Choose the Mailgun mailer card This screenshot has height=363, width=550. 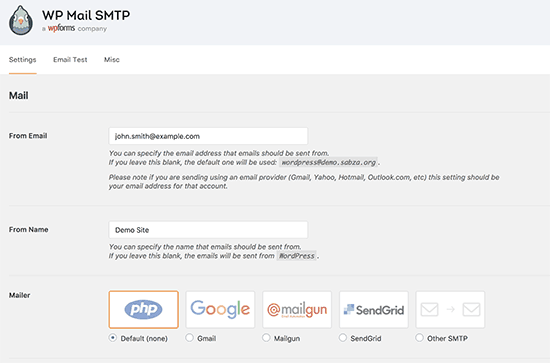(x=297, y=309)
